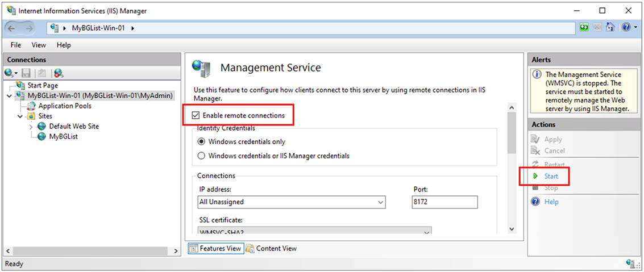Select Windows credentials or IIS Manager credentials
Screen dimensions: 644x272
pos(201,156)
